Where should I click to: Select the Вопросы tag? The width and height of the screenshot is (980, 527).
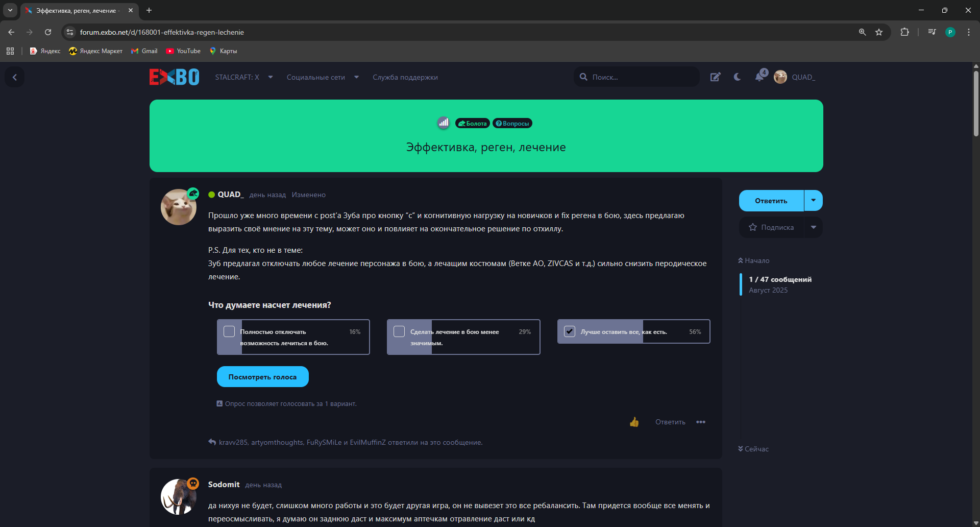pos(512,123)
